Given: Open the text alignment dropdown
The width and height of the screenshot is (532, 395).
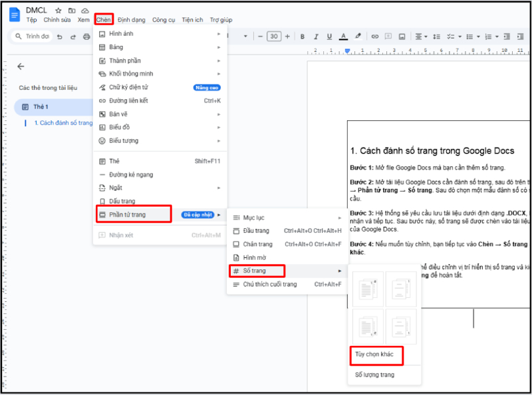Looking at the screenshot, I should coord(423,37).
